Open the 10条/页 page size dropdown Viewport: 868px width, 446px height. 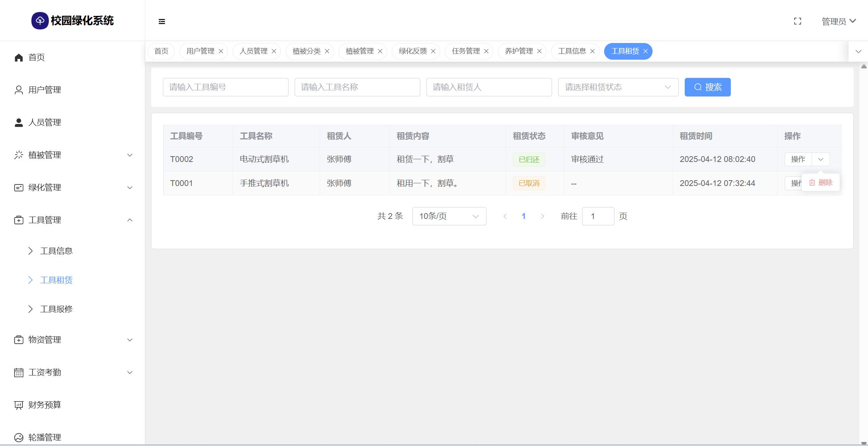pos(449,216)
